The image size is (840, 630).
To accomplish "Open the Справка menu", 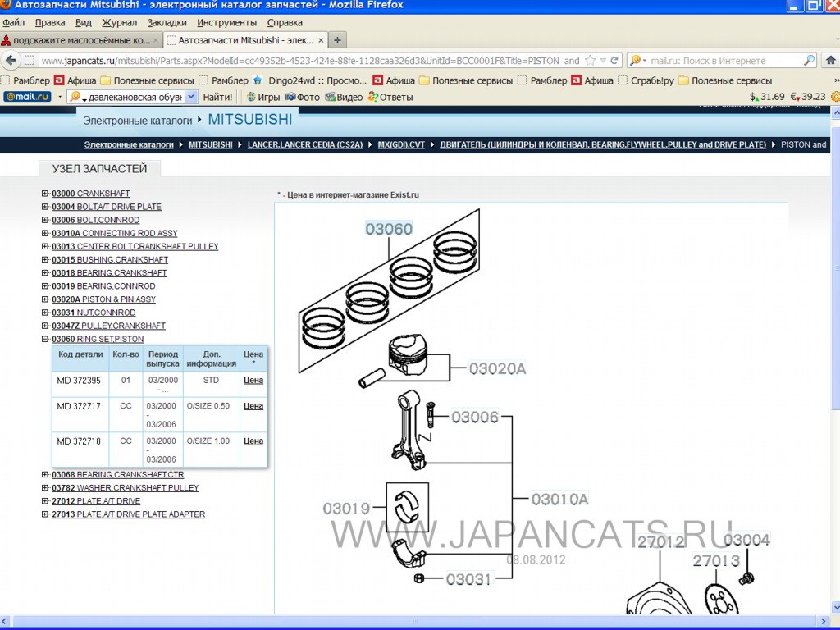I will coord(285,22).
